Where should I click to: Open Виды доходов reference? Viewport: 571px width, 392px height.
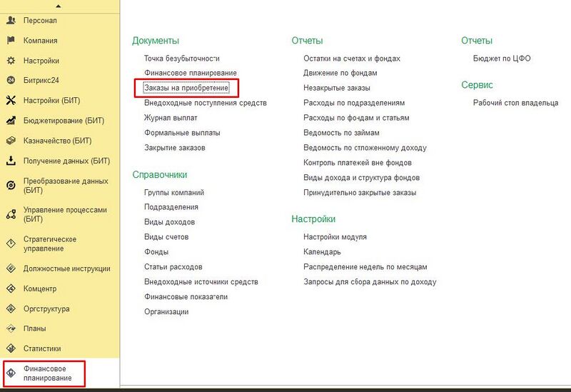click(169, 222)
